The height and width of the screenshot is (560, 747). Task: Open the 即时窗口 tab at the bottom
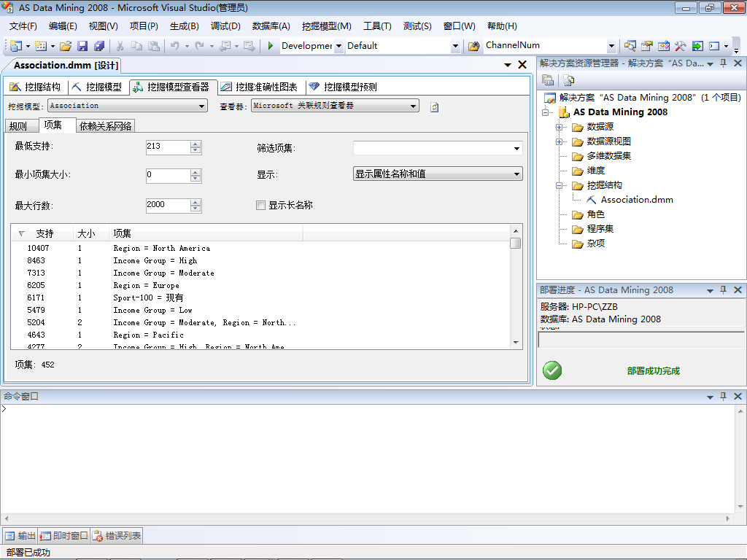coord(64,536)
